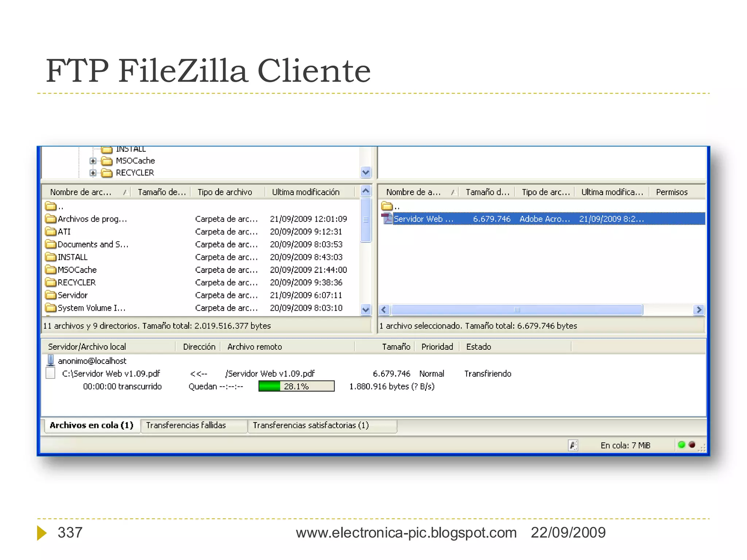Click the local file list scroll down arrow
The width and height of the screenshot is (747, 560).
point(365,310)
